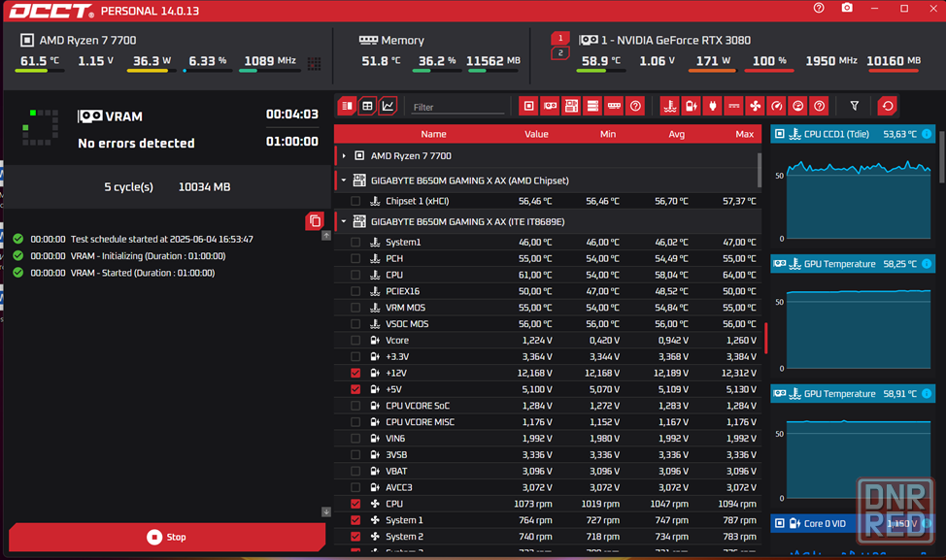This screenshot has width=946, height=560.
Task: Click the Core 0 VID graph header
Action: (x=853, y=523)
